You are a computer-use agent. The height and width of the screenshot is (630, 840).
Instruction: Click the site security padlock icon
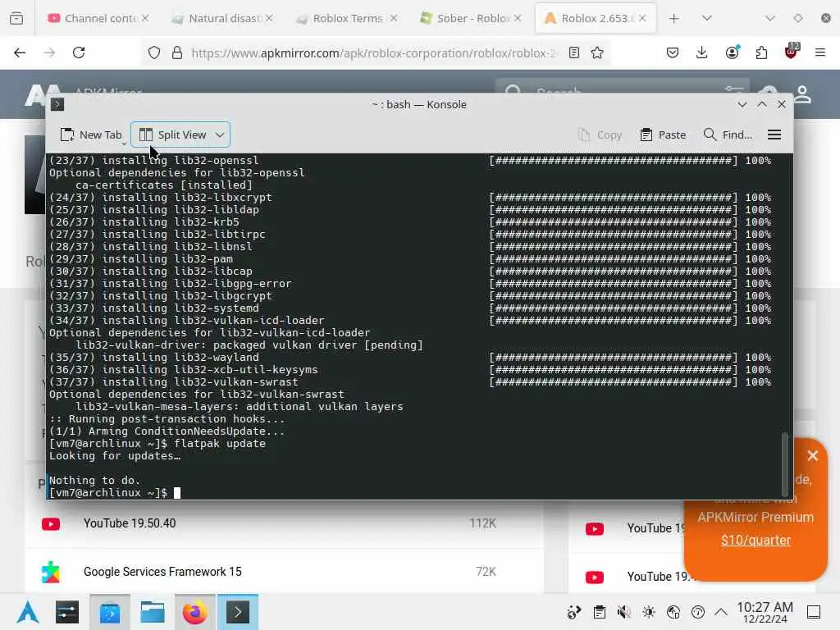click(x=177, y=52)
